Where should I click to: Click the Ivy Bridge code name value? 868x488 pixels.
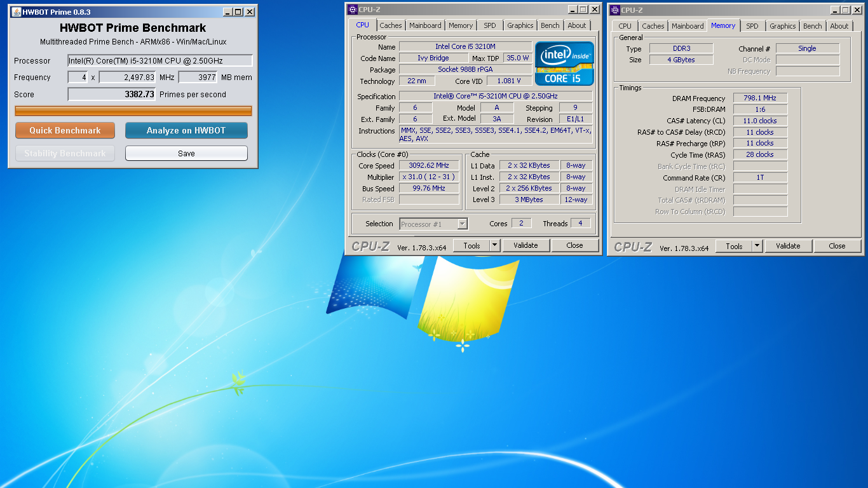[x=433, y=58]
